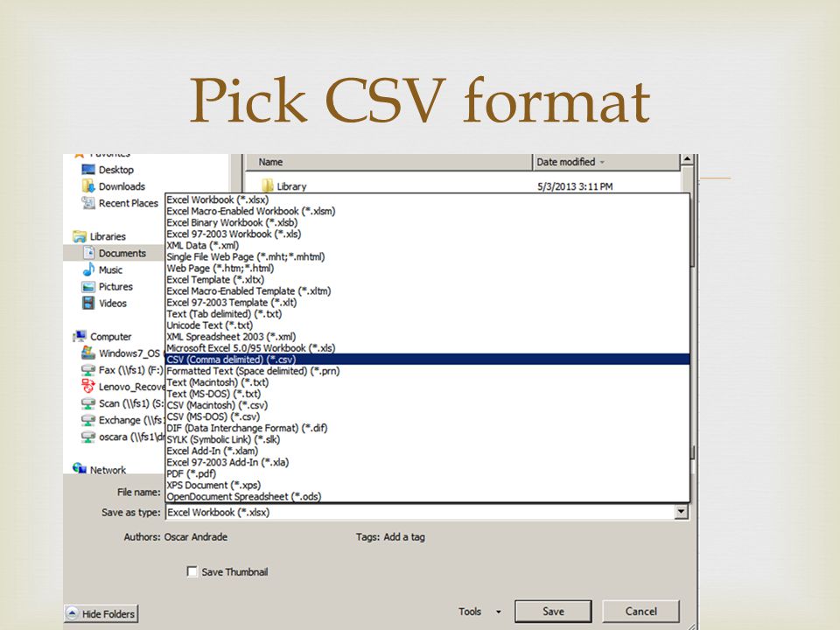Image resolution: width=840 pixels, height=630 pixels.
Task: Click the Music note icon
Action: pyautogui.click(x=88, y=269)
